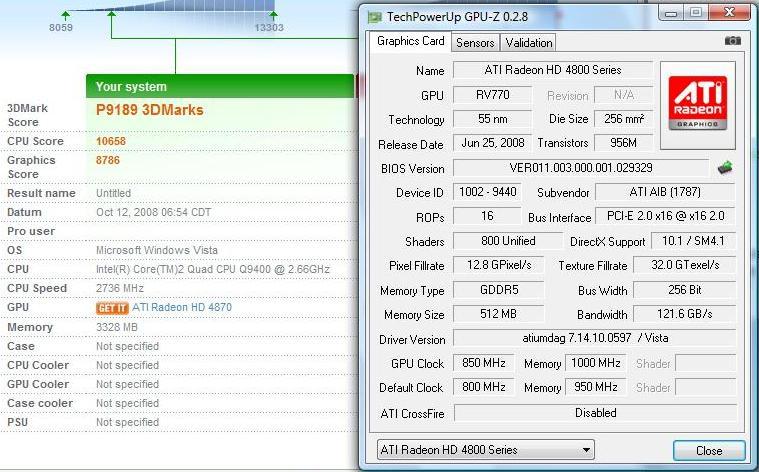Screen dimensions: 759x472
Task: Click the ATI CrossFire Disabled field
Action: (x=595, y=413)
